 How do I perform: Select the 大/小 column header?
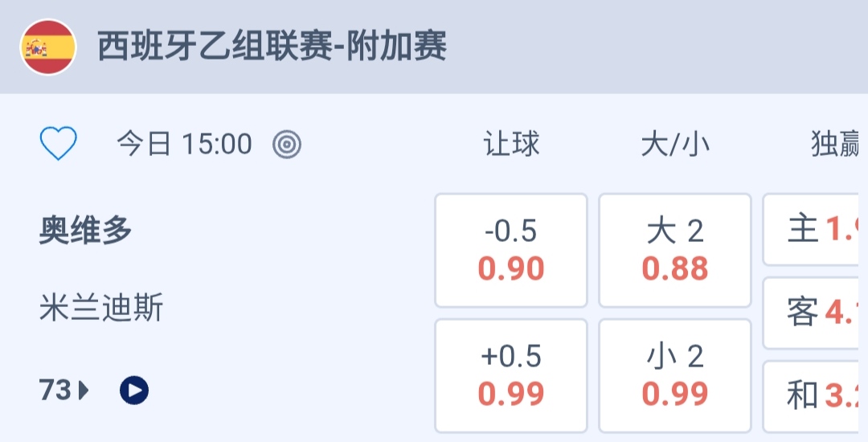(675, 145)
